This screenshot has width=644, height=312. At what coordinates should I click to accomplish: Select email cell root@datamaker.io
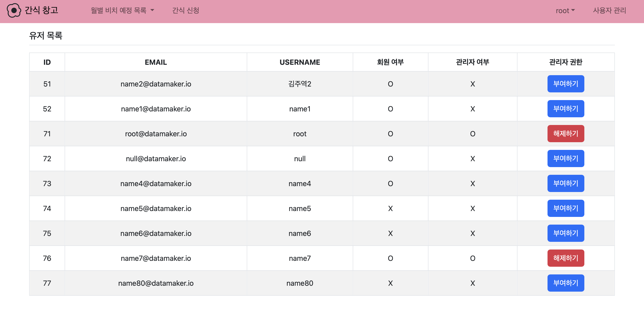(x=156, y=134)
